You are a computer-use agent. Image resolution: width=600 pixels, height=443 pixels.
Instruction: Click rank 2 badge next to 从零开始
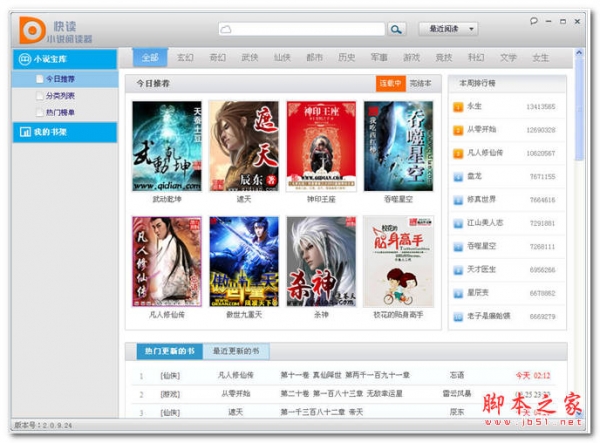[458, 130]
